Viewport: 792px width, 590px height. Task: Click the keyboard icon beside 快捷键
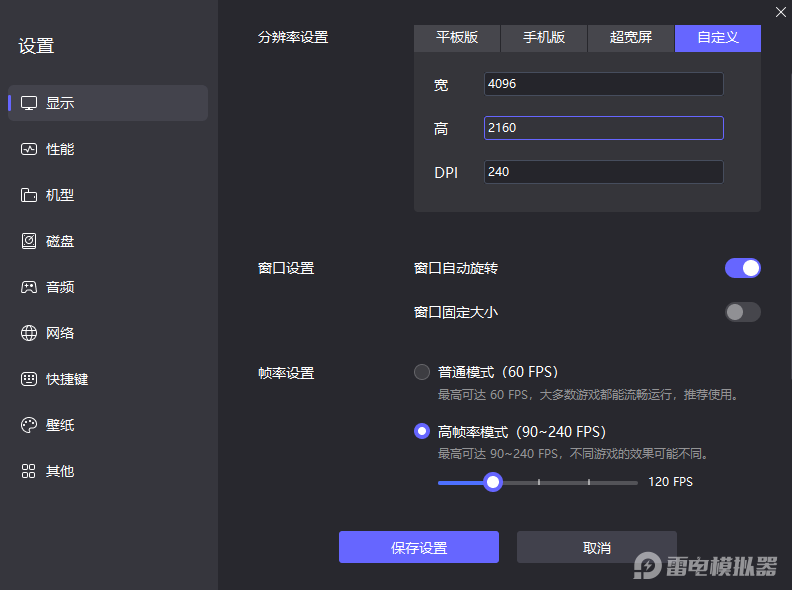pyautogui.click(x=29, y=379)
